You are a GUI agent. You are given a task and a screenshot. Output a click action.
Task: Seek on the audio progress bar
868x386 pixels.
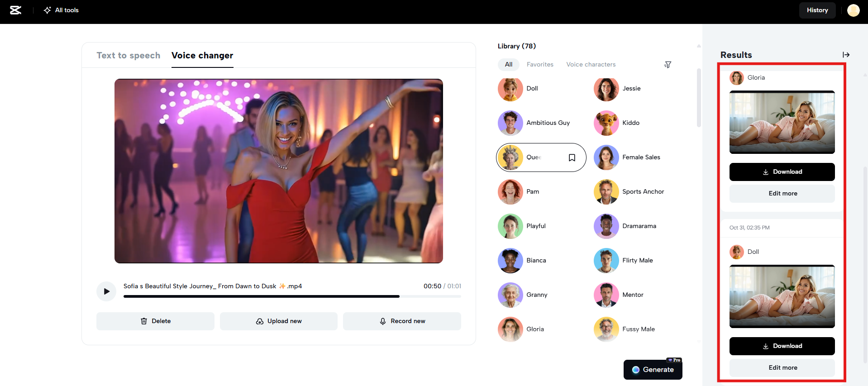point(292,296)
